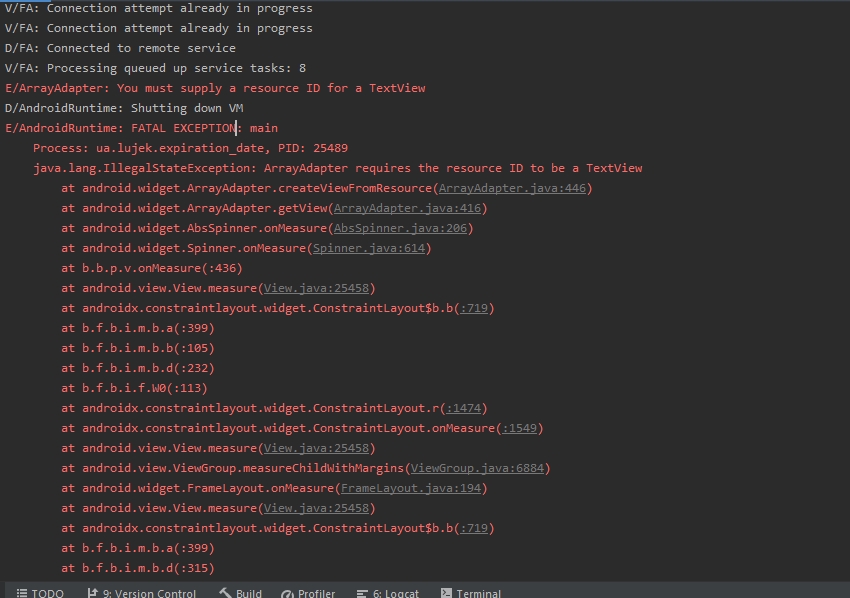Click the 'at b.f.b.i.f.W0(:113)' stack line
The height and width of the screenshot is (598, 850).
click(x=134, y=388)
